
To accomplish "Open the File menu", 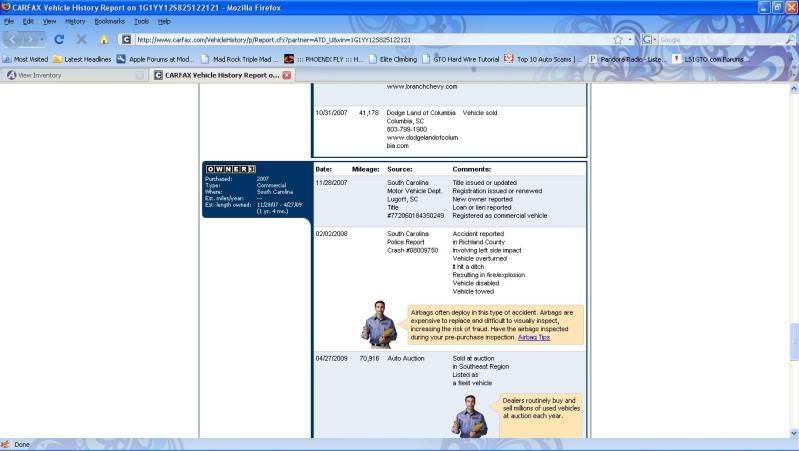I will point(9,21).
